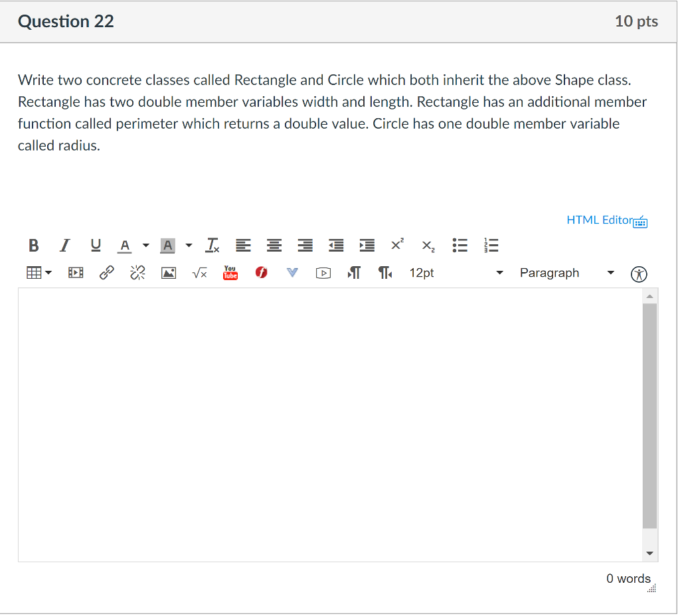Clear formatting with the Tx icon

click(x=212, y=246)
